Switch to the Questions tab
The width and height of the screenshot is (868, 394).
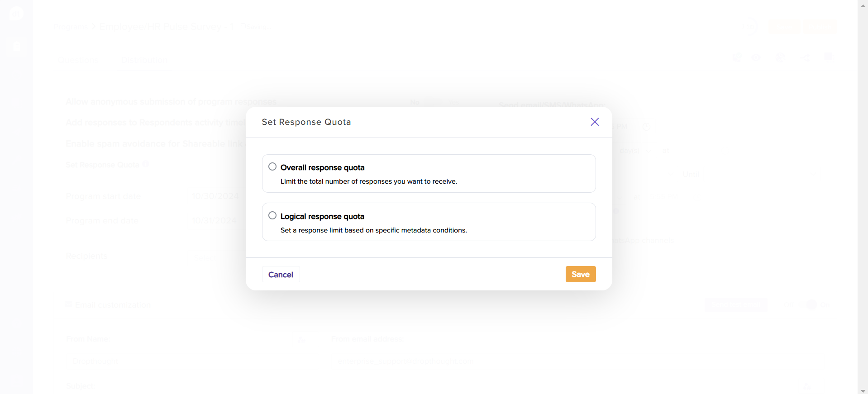coord(77,60)
